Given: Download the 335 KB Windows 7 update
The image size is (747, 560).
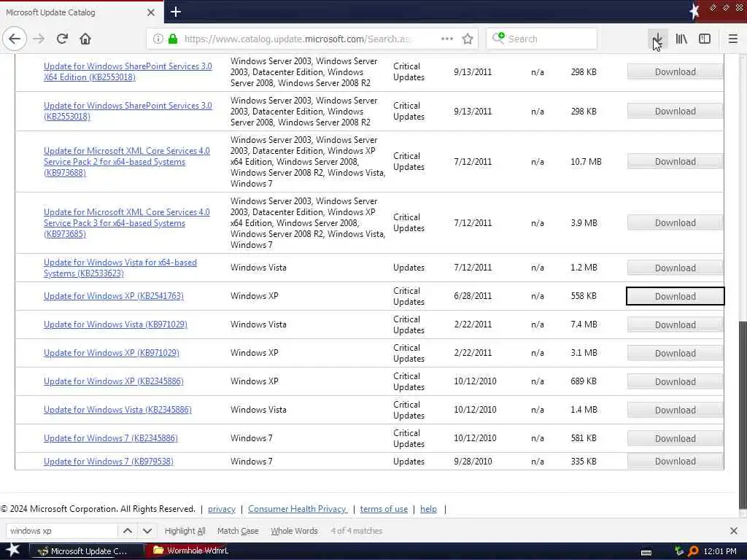Looking at the screenshot, I should tap(675, 461).
